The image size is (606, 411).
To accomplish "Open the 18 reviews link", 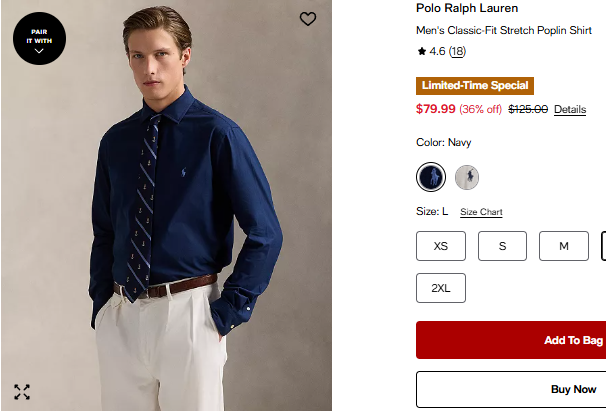I will [457, 51].
